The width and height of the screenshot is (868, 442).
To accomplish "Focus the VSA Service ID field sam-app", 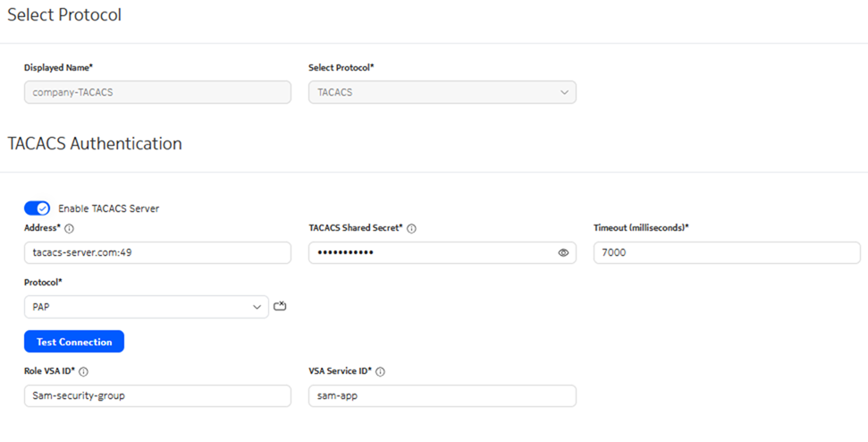I will click(x=442, y=395).
